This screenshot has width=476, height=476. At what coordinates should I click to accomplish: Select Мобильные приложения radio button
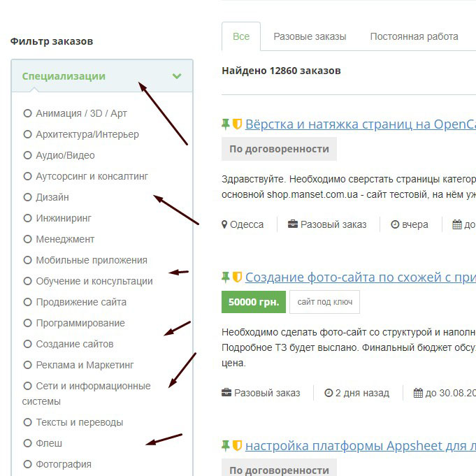point(28,260)
